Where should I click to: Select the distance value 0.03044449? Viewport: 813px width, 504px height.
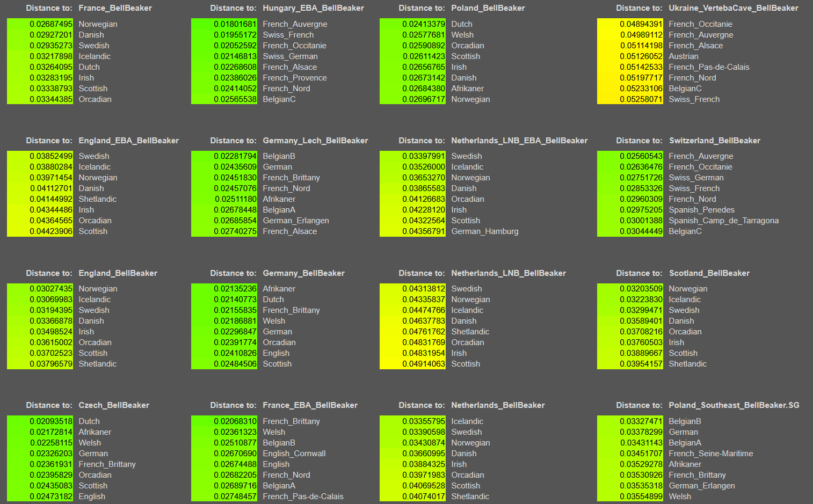641,231
